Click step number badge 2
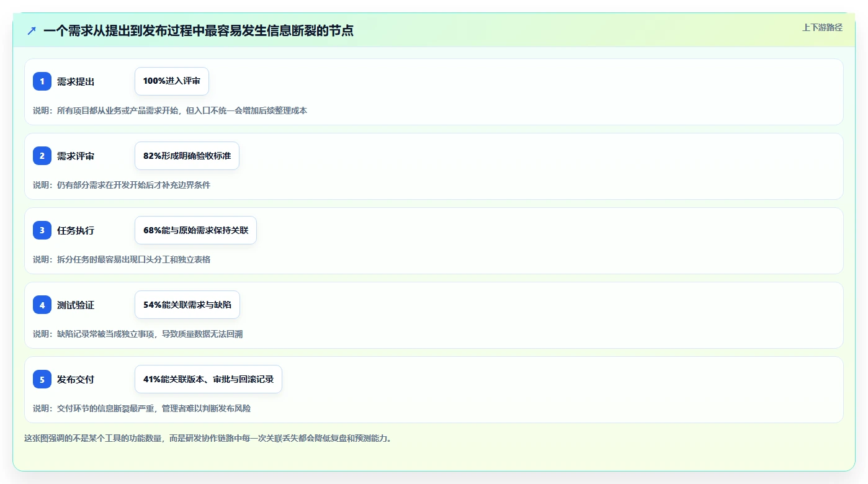The height and width of the screenshot is (484, 868). [x=42, y=156]
